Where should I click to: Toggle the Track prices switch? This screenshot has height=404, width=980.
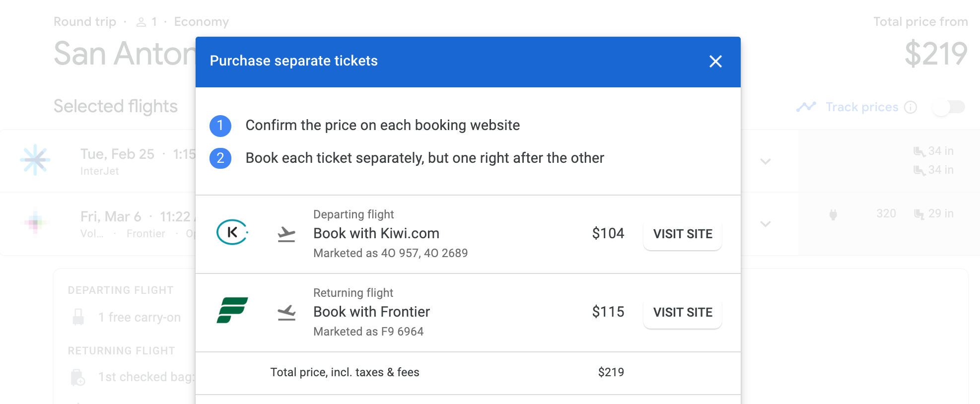(x=948, y=107)
